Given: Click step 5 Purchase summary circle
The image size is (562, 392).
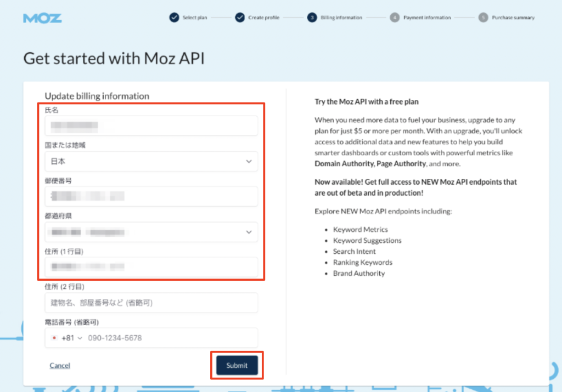Looking at the screenshot, I should (x=483, y=18).
